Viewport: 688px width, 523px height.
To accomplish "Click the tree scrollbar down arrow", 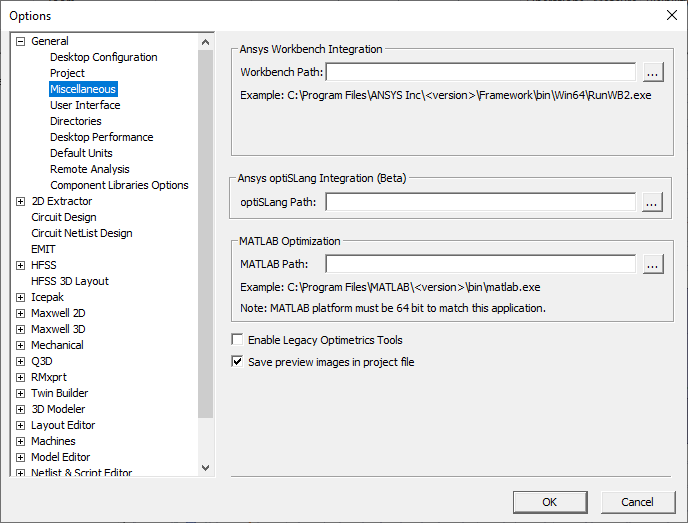I will click(x=206, y=467).
